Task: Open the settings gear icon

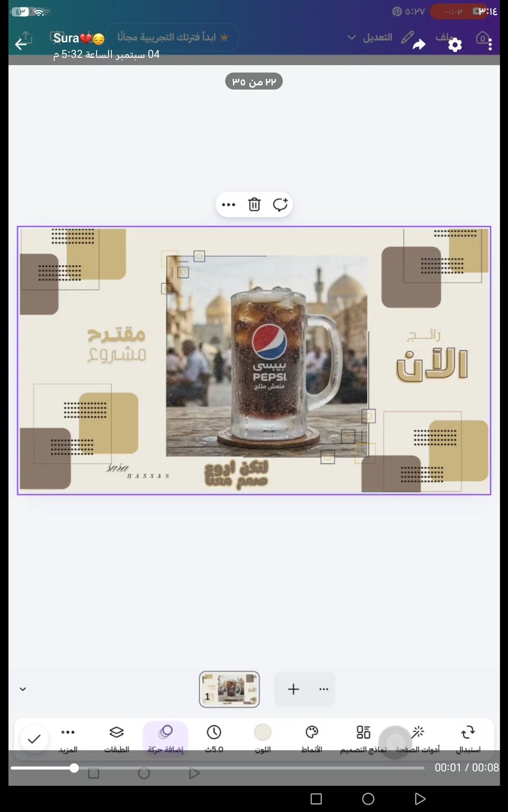Action: point(455,45)
